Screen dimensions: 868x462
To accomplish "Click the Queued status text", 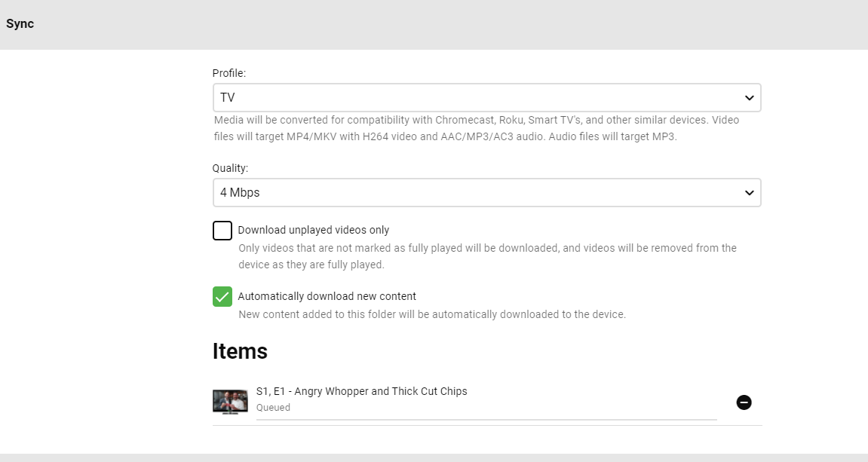I will click(x=273, y=408).
